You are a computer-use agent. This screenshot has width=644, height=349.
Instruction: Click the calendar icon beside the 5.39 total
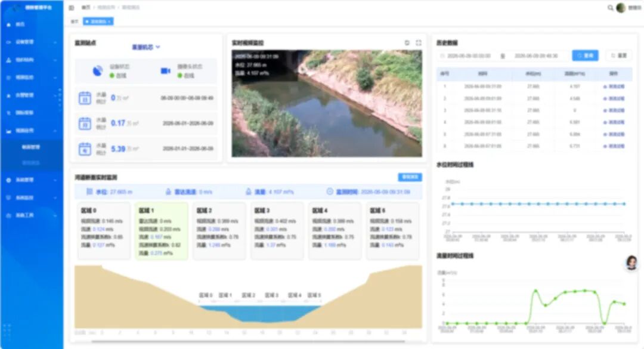85,149
